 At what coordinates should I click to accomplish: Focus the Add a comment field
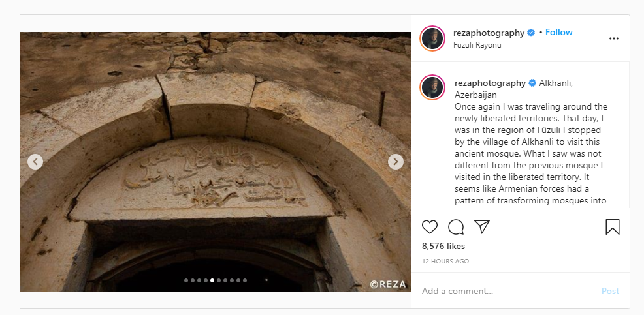[507, 292]
